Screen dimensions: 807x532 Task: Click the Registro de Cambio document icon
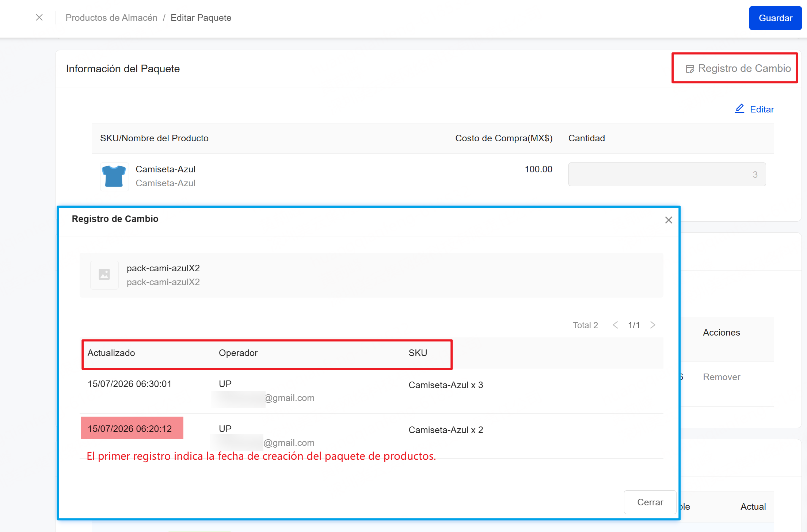click(x=690, y=69)
